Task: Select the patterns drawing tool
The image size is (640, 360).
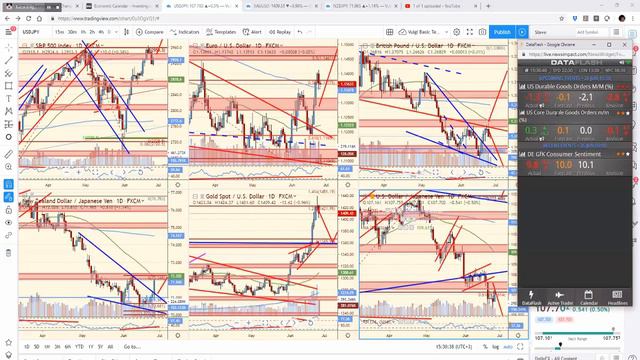Action: 9,111
